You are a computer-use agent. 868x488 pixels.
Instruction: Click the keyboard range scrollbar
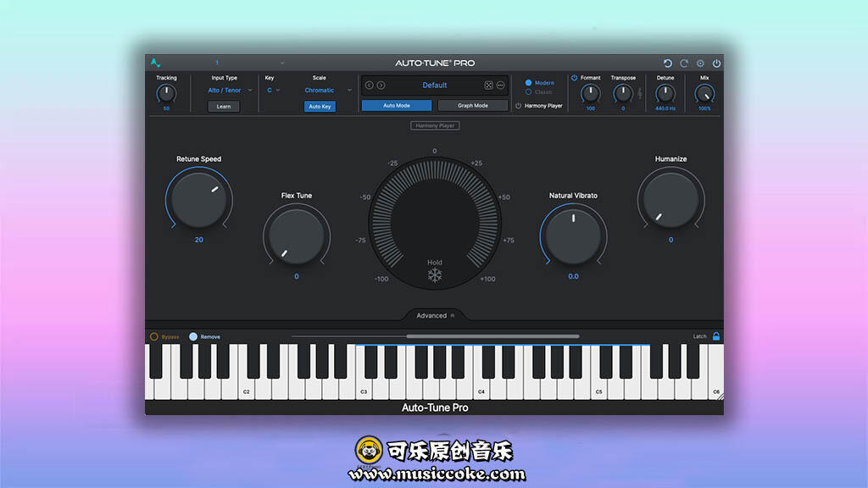[x=492, y=336]
